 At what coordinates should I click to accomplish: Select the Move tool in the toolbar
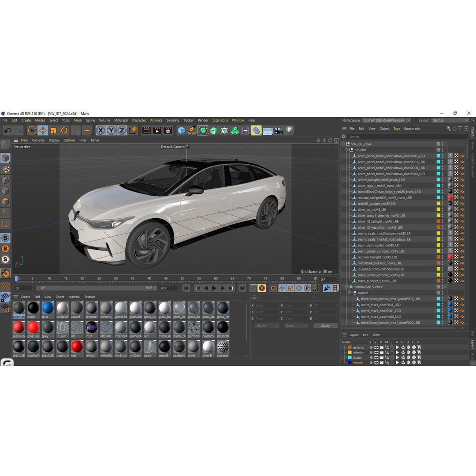pos(42,130)
